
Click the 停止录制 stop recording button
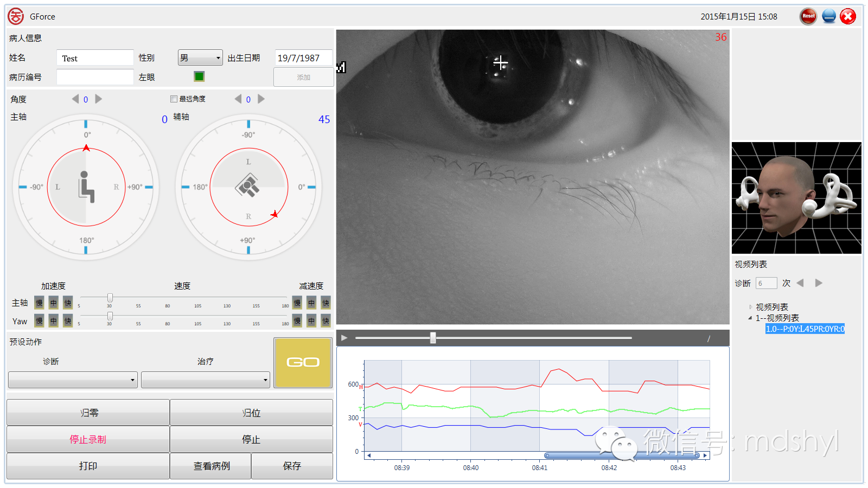87,439
